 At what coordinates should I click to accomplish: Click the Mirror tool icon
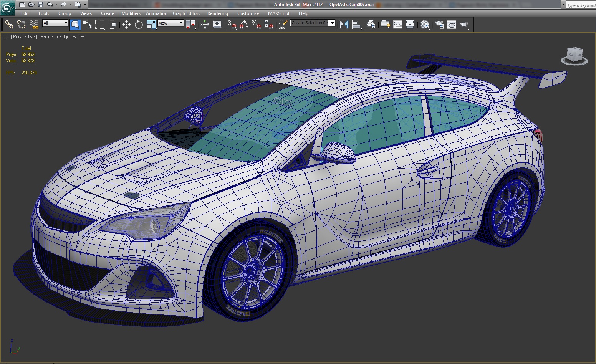click(344, 25)
